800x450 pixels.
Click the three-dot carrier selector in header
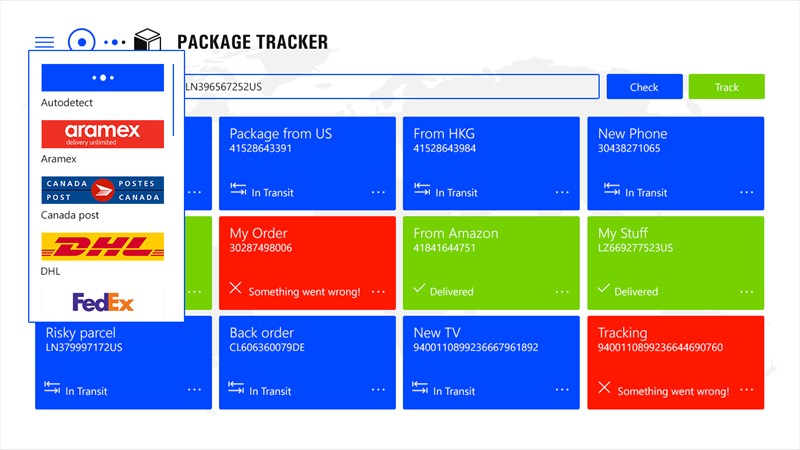click(x=115, y=42)
